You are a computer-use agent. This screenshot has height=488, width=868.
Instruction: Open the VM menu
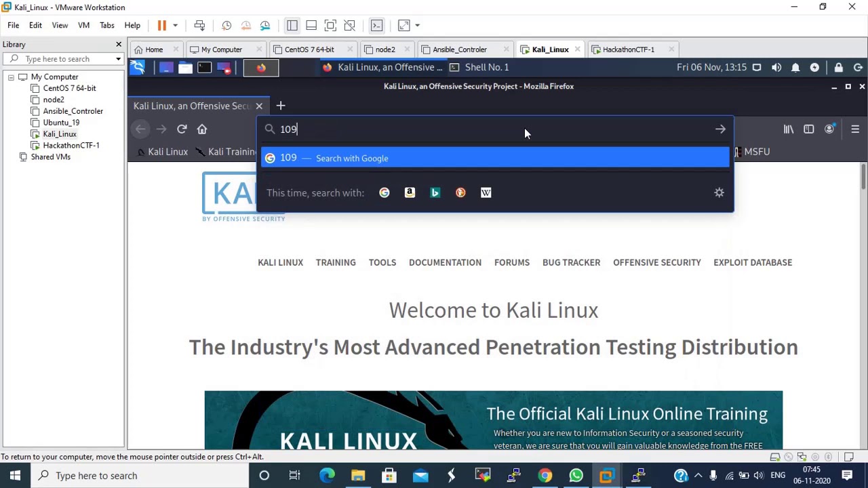click(83, 25)
